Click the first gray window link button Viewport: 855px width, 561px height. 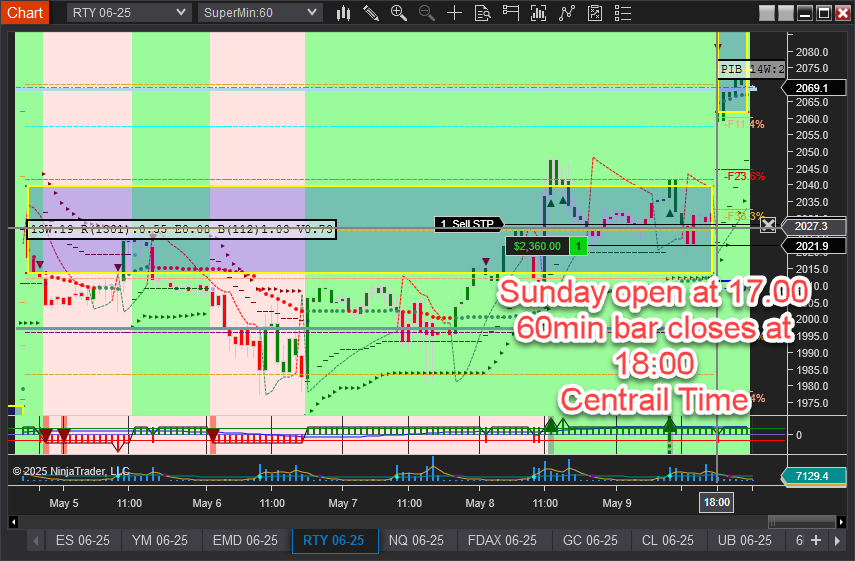click(x=767, y=13)
